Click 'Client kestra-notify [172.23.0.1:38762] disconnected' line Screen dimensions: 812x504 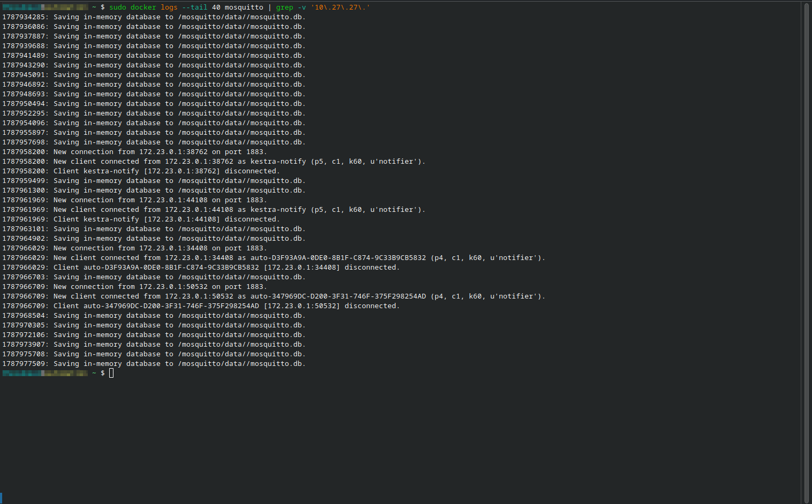pyautogui.click(x=141, y=171)
